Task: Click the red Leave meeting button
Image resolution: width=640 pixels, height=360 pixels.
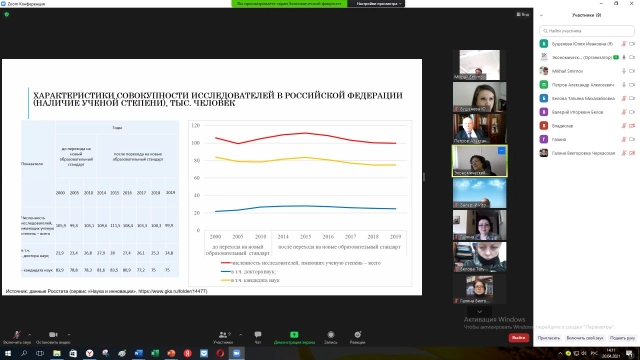Action: (518, 338)
